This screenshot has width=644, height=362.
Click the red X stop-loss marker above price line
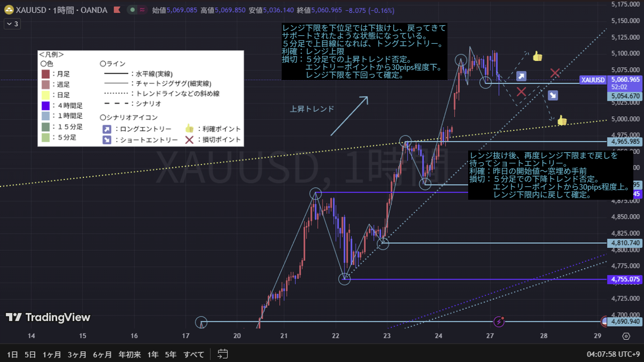tap(554, 73)
